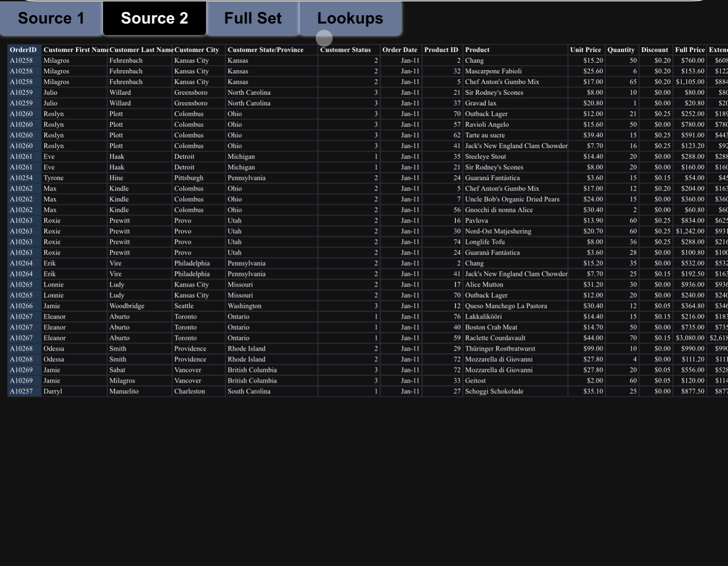Select order ID cell A10254

(x=24, y=178)
